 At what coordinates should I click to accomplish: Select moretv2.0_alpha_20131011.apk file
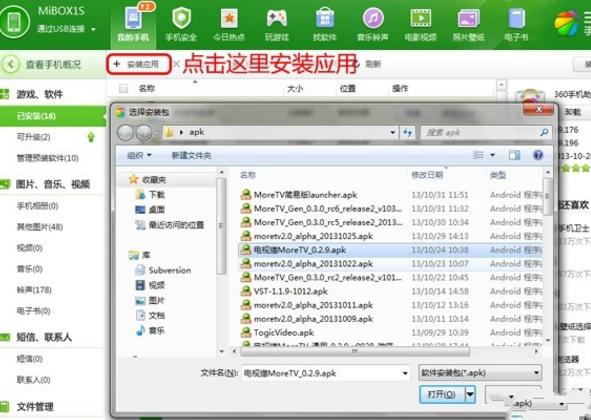click(313, 305)
